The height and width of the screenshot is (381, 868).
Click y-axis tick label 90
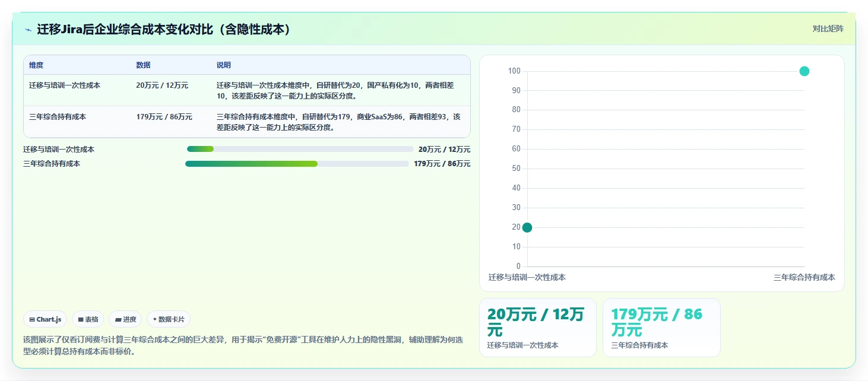coord(516,90)
